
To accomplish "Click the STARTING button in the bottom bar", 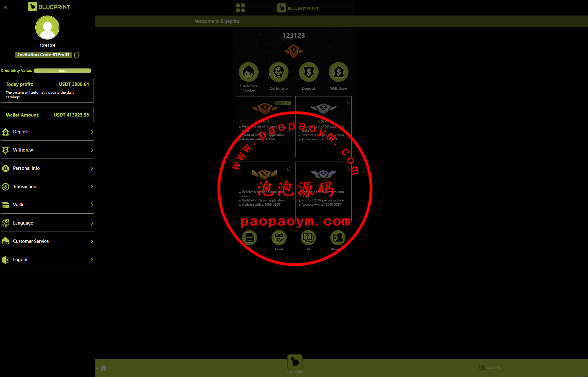I will pyautogui.click(x=295, y=364).
